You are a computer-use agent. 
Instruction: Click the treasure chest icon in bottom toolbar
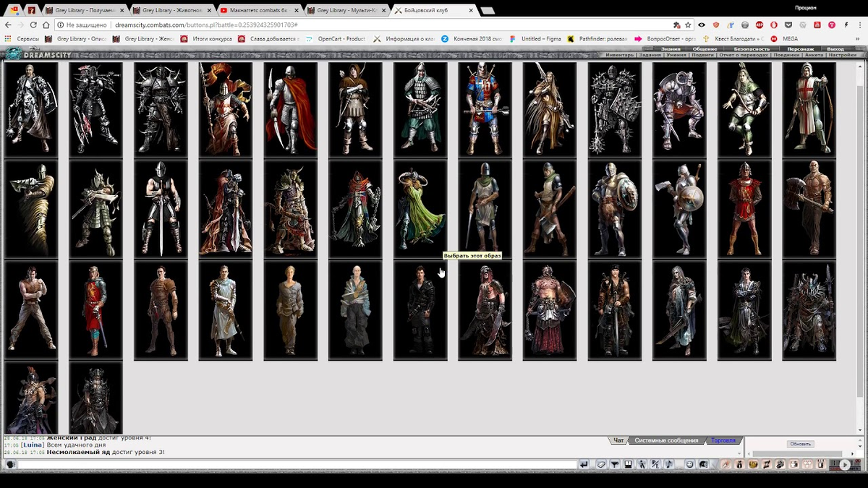752,465
